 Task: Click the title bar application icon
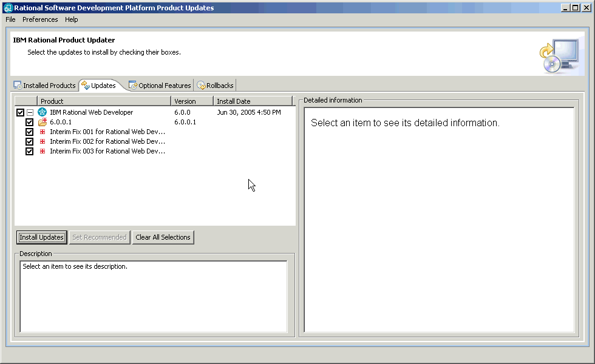(7, 7)
